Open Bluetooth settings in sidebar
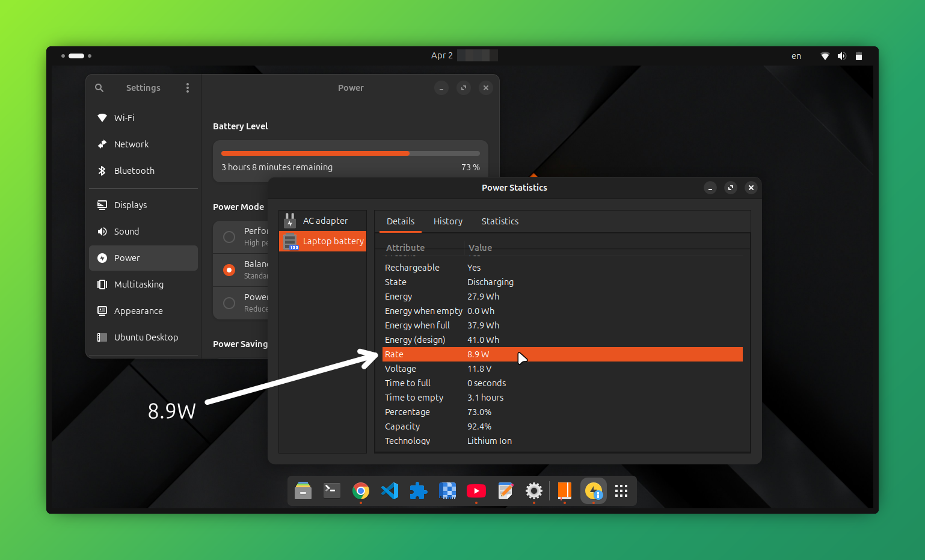The width and height of the screenshot is (925, 560). pyautogui.click(x=134, y=171)
